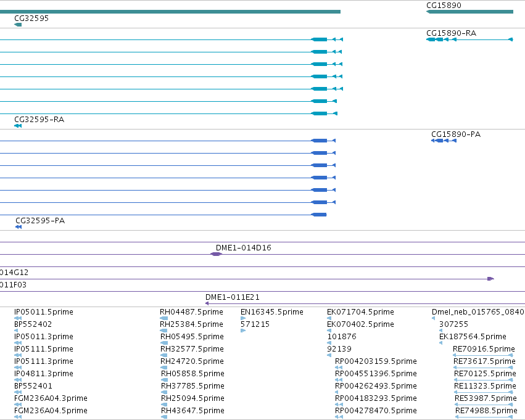Click the Dmel_neb_015765_0840 label
The image size is (525, 420).
(478, 312)
